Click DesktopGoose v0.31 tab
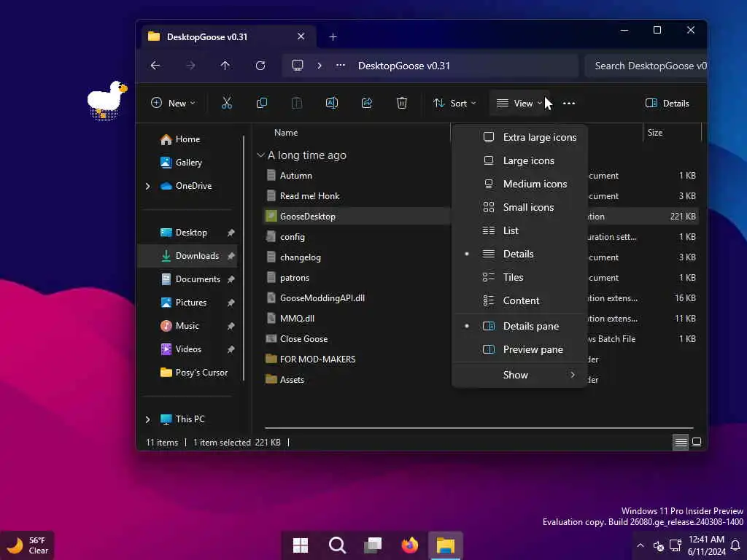Viewport: 747px width, 560px height. click(x=229, y=36)
